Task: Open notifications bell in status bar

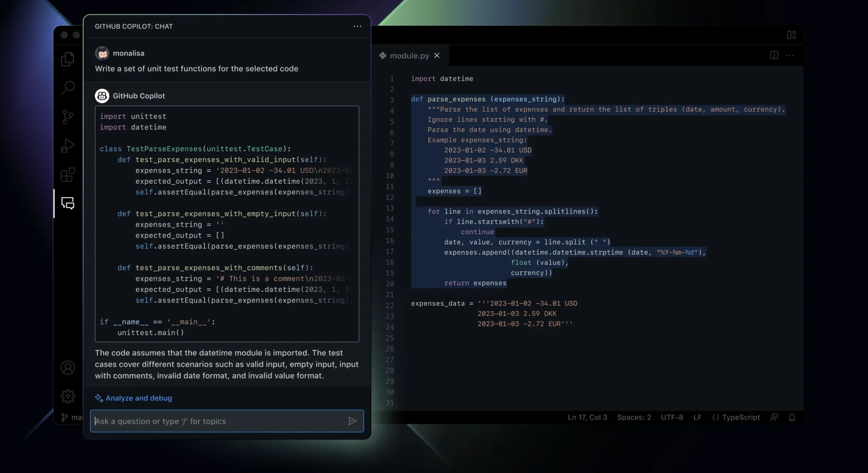Action: [x=792, y=417]
